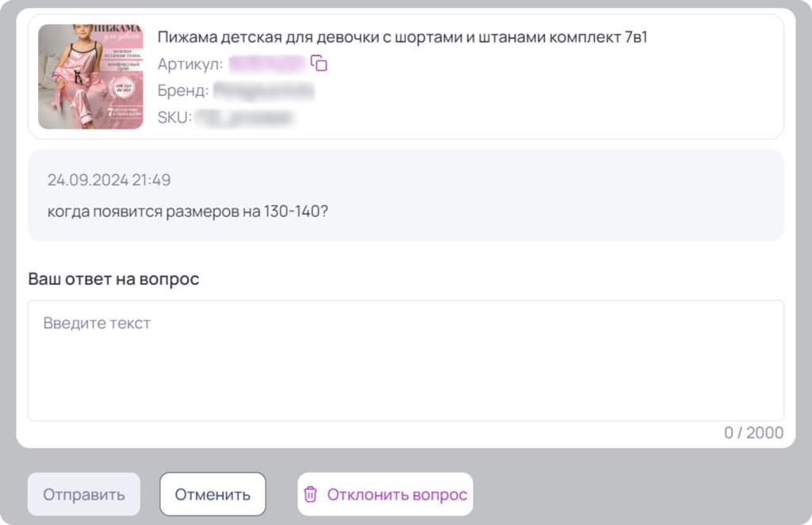Focus the 'Введите текст' answer field
This screenshot has height=525, width=812.
[x=405, y=361]
